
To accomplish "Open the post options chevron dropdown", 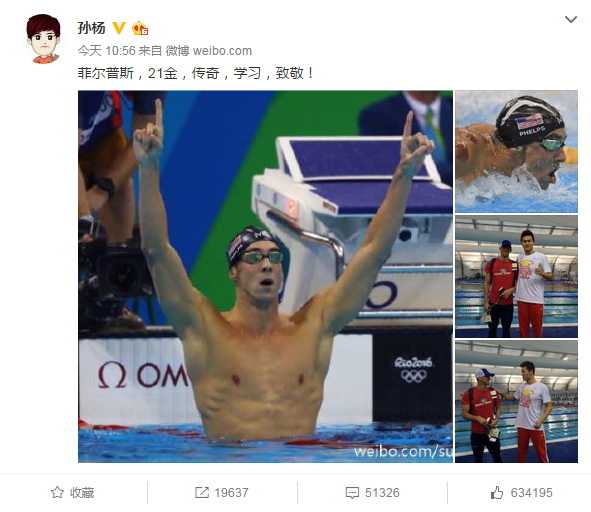I will (x=571, y=19).
